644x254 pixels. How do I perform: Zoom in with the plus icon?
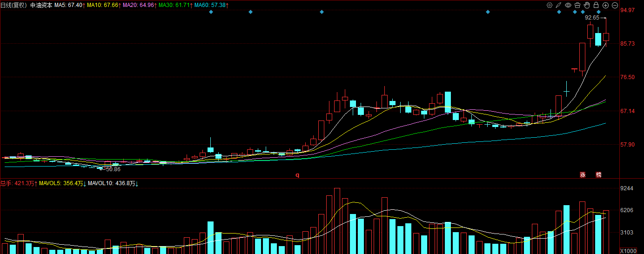(x=605, y=5)
